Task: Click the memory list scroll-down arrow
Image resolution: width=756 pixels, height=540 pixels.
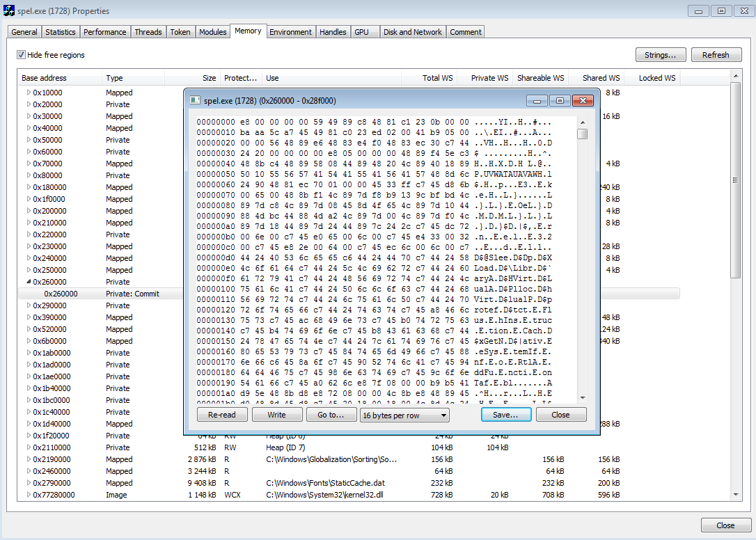Action: 735,495
